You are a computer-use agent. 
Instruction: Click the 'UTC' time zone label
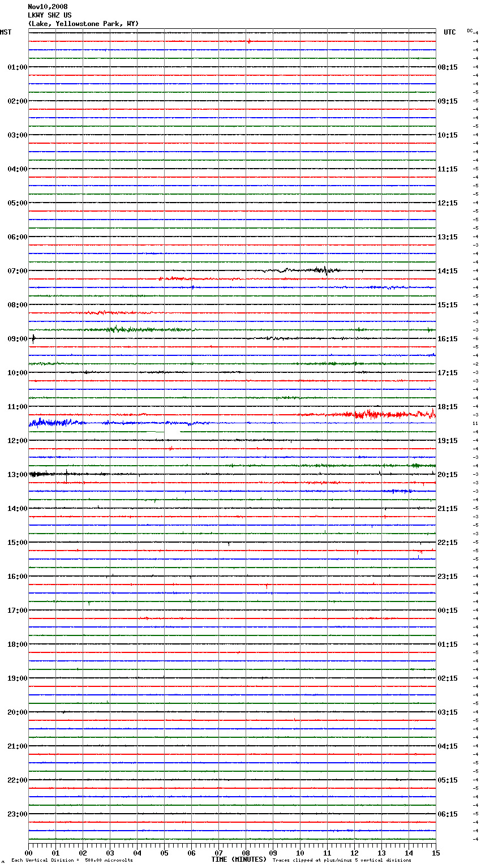coord(450,33)
